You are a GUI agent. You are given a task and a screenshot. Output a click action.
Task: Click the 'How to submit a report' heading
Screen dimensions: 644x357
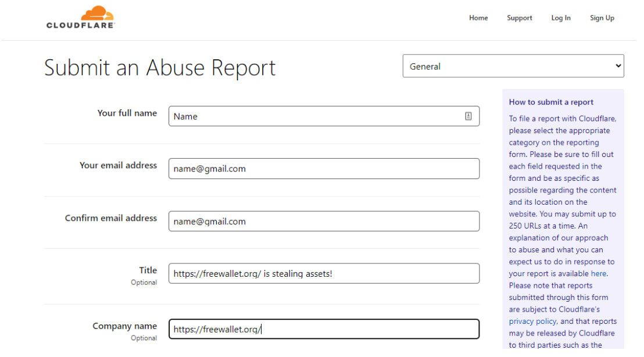tap(551, 102)
